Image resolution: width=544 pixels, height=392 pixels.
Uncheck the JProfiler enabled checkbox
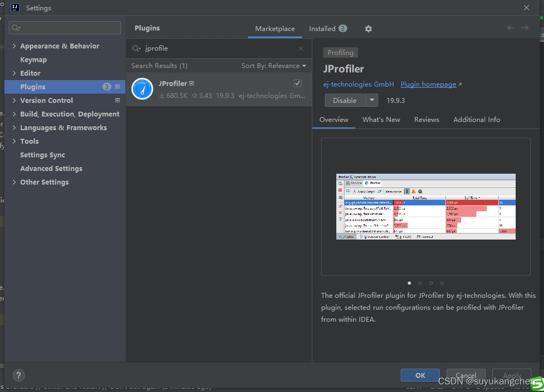(x=297, y=83)
